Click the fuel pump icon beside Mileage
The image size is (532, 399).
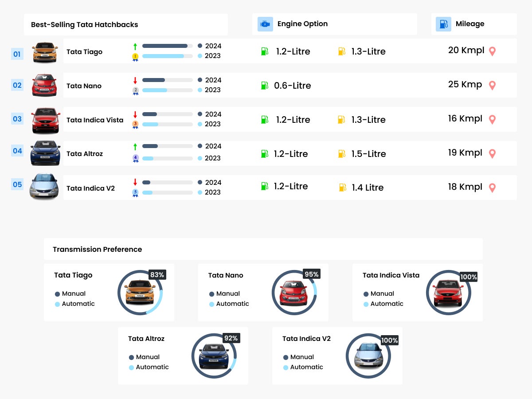point(443,24)
